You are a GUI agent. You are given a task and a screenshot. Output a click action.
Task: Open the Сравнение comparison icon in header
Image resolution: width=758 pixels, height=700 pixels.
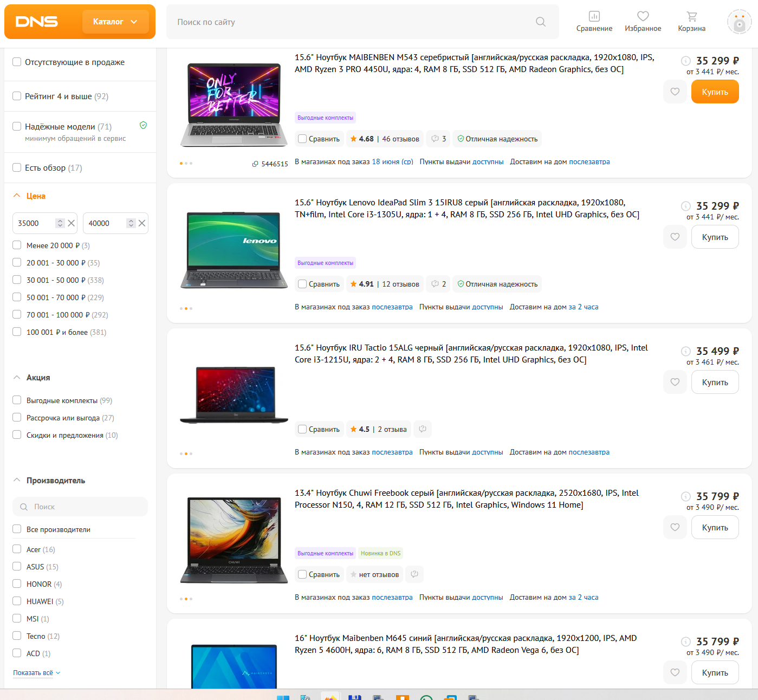coord(594,22)
